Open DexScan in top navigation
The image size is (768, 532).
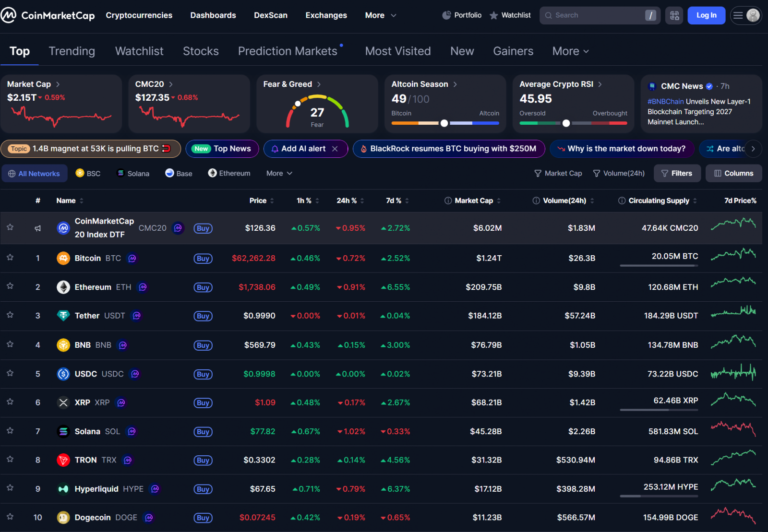tap(271, 15)
